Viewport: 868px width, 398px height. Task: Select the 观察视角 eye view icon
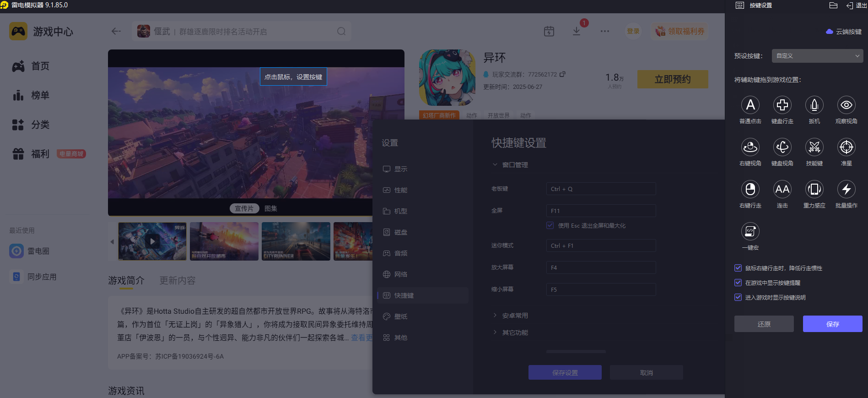(846, 105)
